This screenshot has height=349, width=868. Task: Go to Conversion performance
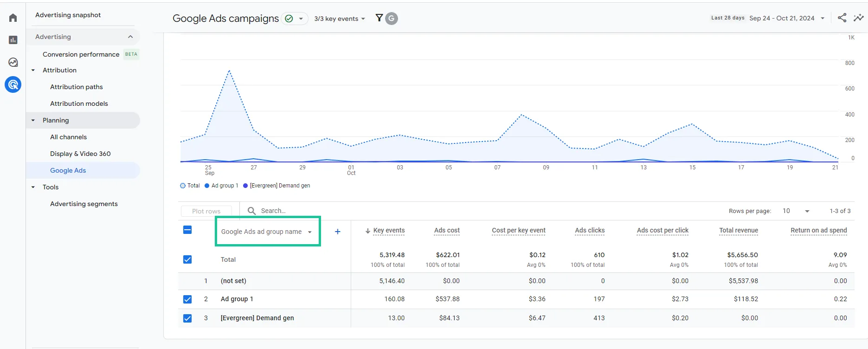(81, 54)
